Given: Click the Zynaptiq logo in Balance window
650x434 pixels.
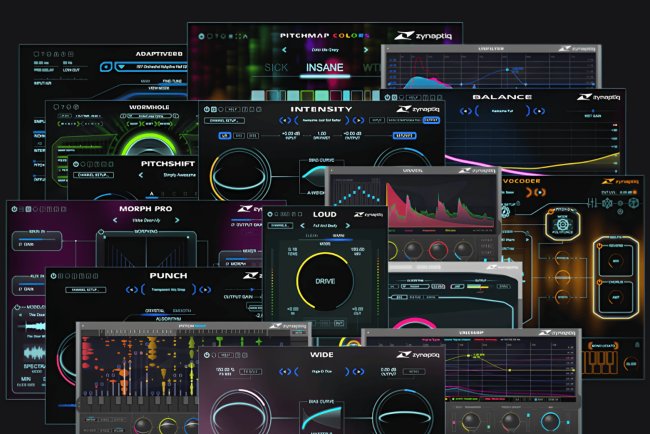Looking at the screenshot, I should [x=599, y=97].
